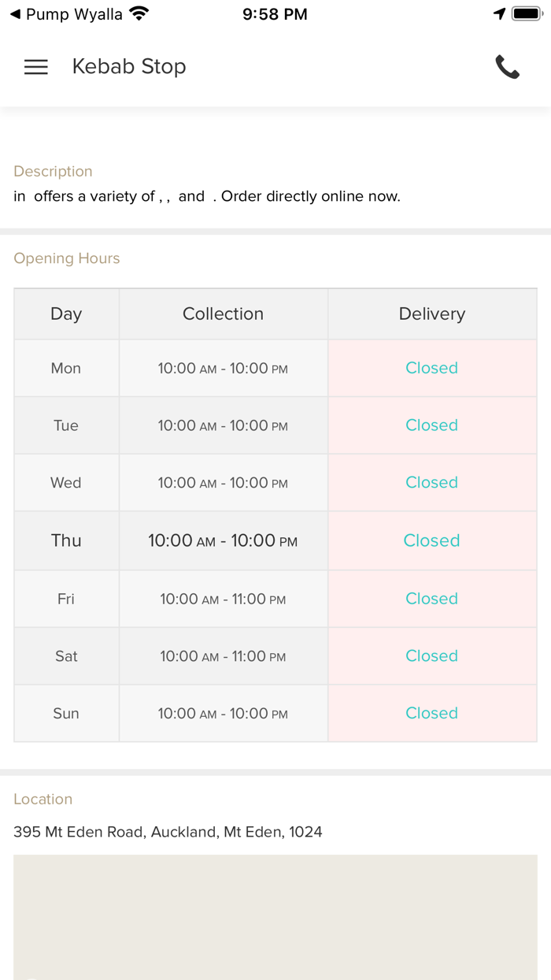The height and width of the screenshot is (980, 551).
Task: Tap the status bar clock
Action: coord(275,14)
